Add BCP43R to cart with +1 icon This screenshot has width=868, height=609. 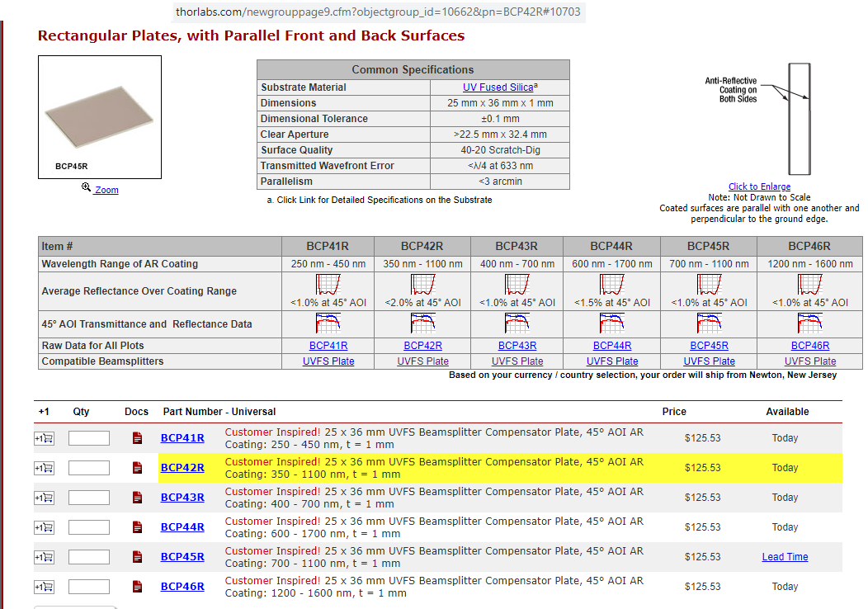(x=45, y=498)
